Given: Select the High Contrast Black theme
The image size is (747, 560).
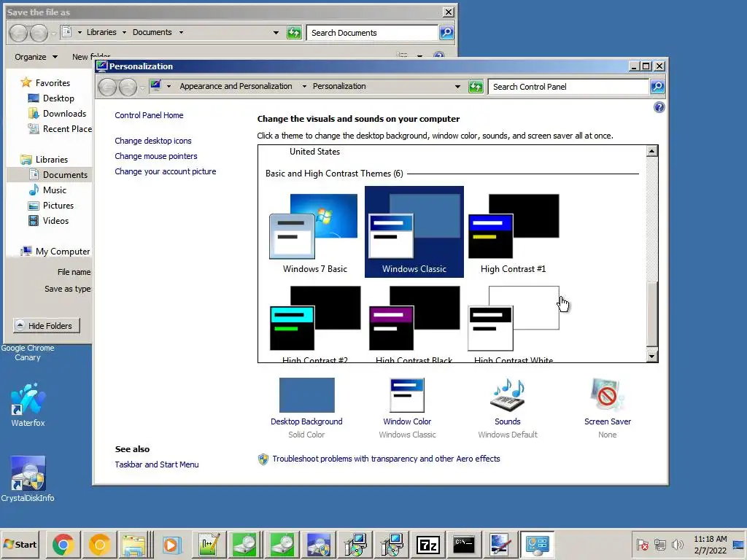Looking at the screenshot, I should click(414, 323).
